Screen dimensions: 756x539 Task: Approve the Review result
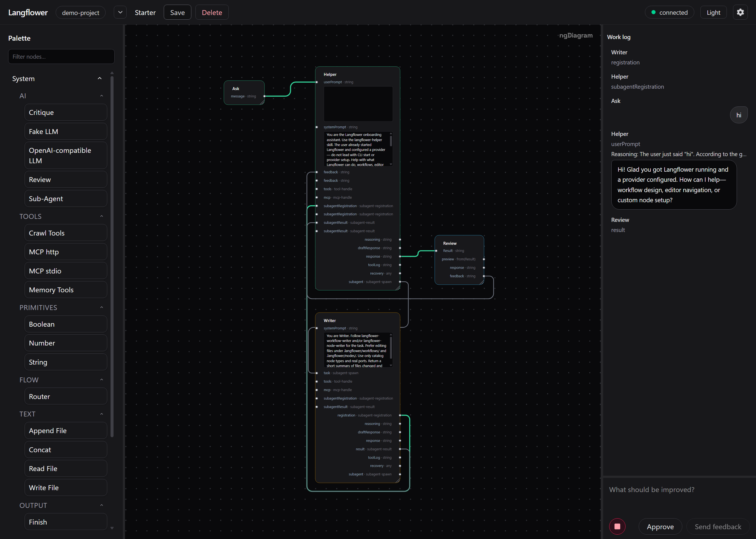(x=660, y=526)
